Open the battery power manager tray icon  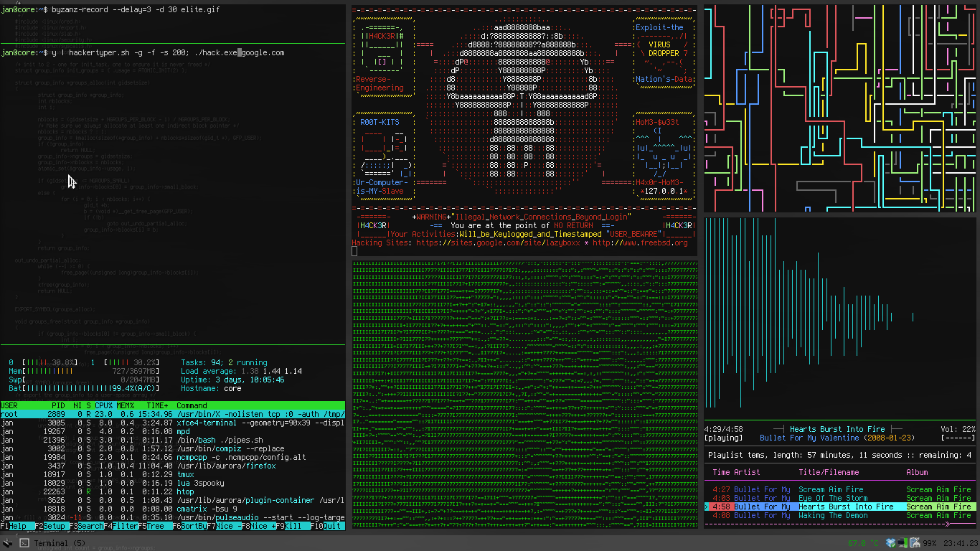[x=915, y=543]
